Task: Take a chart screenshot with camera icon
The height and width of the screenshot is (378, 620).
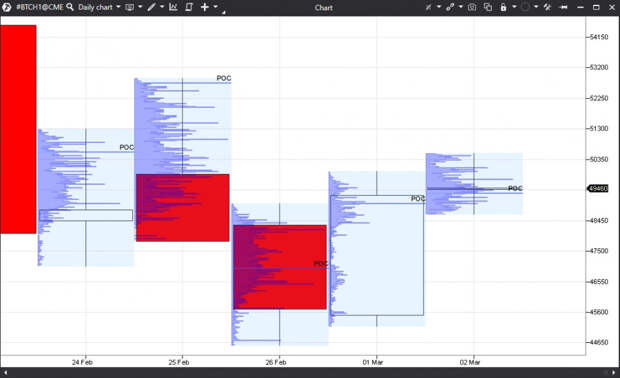Action: 472,7
